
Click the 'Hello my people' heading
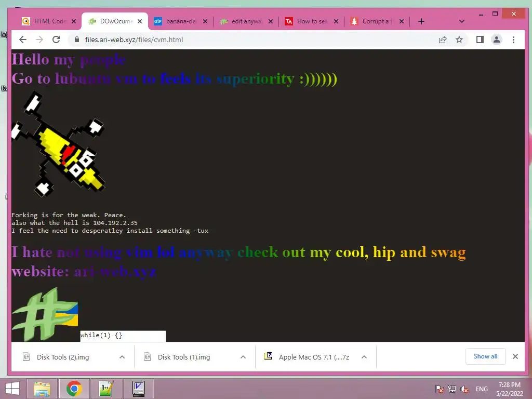click(69, 59)
